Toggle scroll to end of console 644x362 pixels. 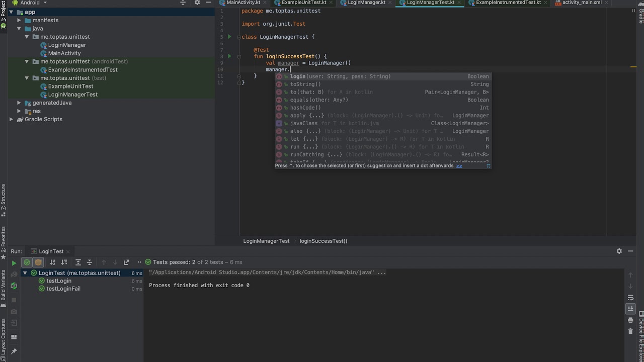pyautogui.click(x=630, y=309)
